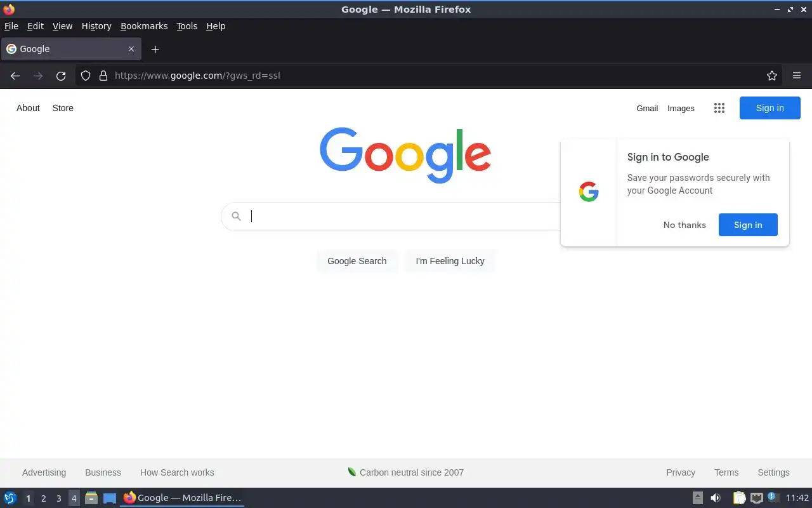
Task: Open the View menu
Action: coord(62,26)
